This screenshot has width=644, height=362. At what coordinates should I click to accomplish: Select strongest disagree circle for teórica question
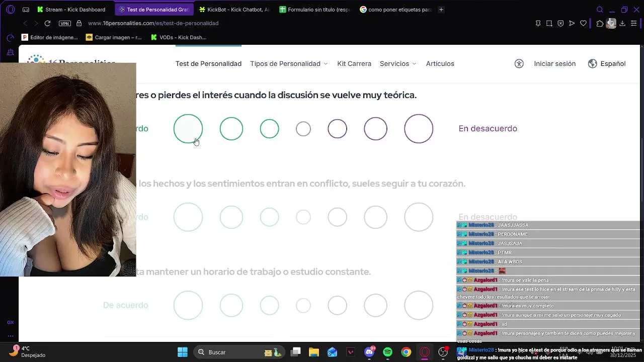[x=419, y=129]
